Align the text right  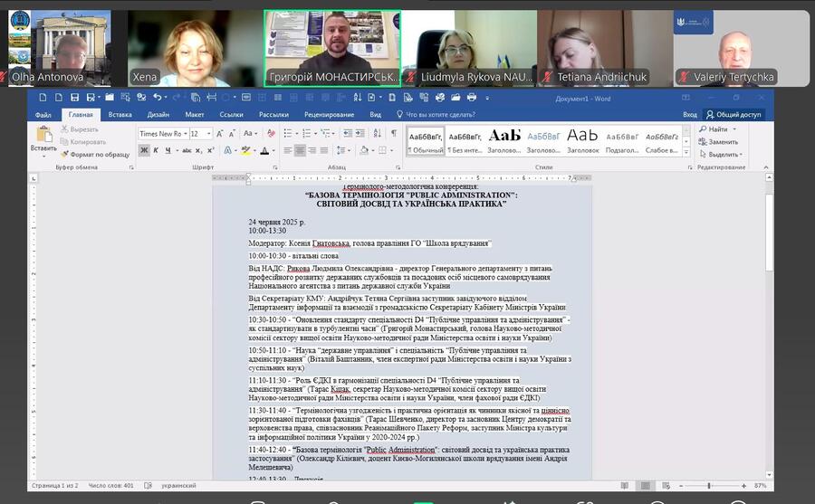[x=312, y=151]
